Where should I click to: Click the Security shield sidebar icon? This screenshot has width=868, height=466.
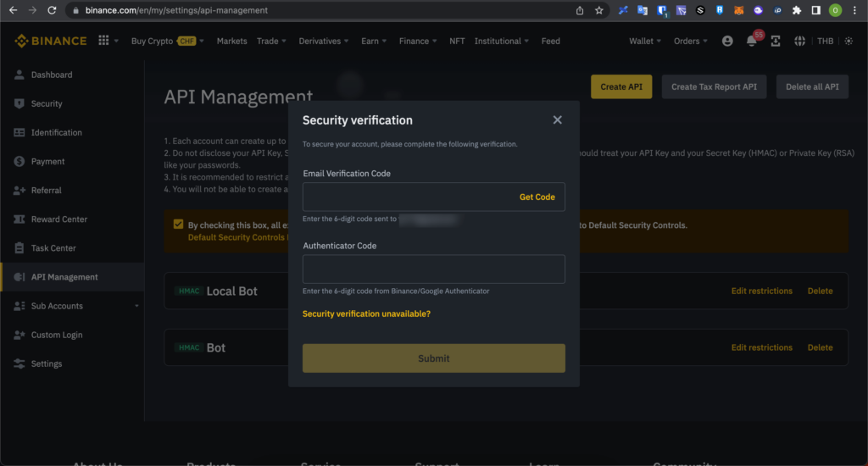click(x=19, y=103)
